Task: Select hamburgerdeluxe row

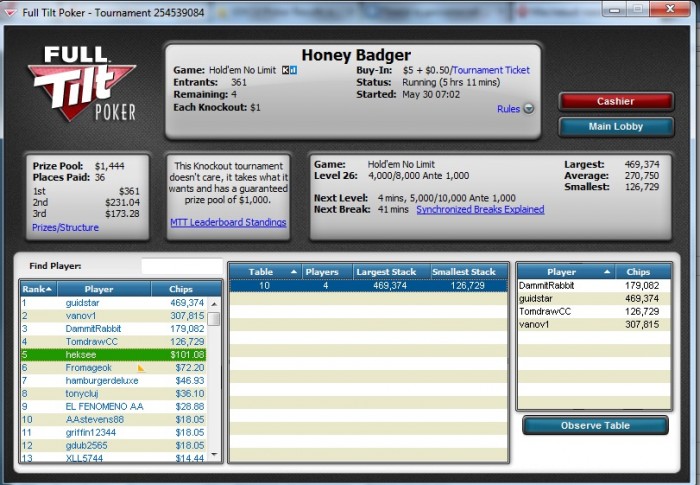Action: click(114, 380)
